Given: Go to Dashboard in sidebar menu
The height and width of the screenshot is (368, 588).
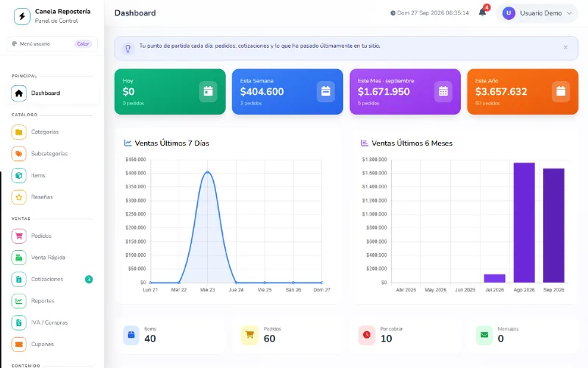Looking at the screenshot, I should (x=52, y=93).
